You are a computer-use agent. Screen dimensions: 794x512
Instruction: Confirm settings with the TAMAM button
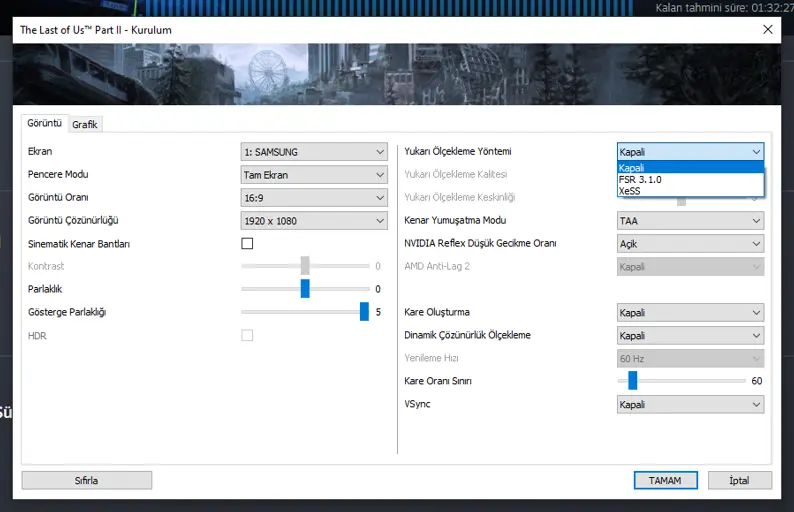click(x=665, y=480)
